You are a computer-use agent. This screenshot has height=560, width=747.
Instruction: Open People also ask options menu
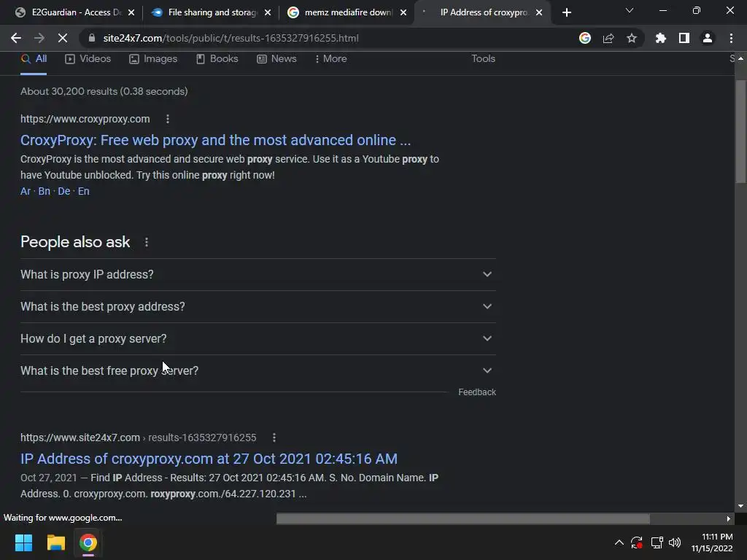click(x=147, y=242)
